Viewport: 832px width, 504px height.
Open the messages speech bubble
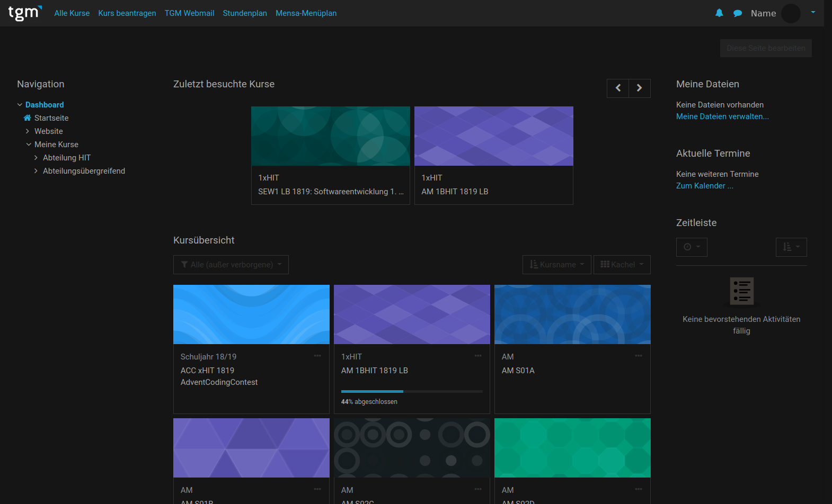coord(738,13)
